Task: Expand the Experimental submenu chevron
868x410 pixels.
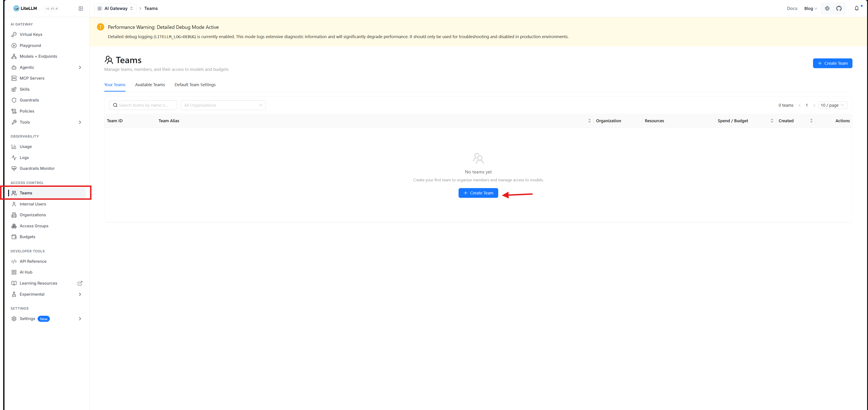Action: (x=80, y=294)
